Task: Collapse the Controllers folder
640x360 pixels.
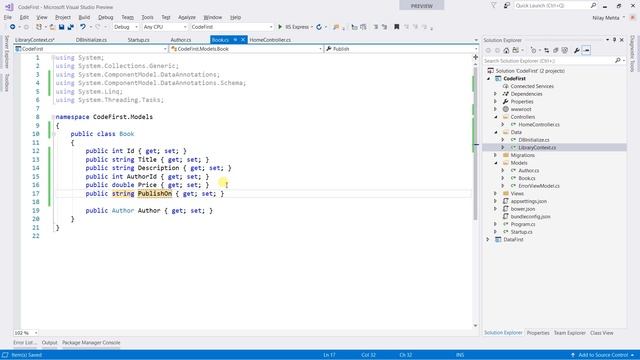Action: 496,117
